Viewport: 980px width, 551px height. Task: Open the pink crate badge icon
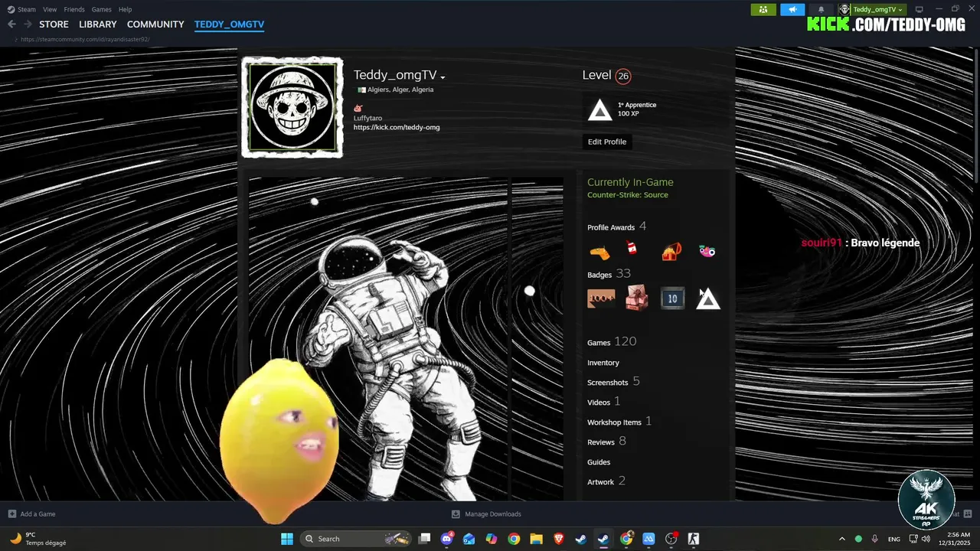point(636,298)
